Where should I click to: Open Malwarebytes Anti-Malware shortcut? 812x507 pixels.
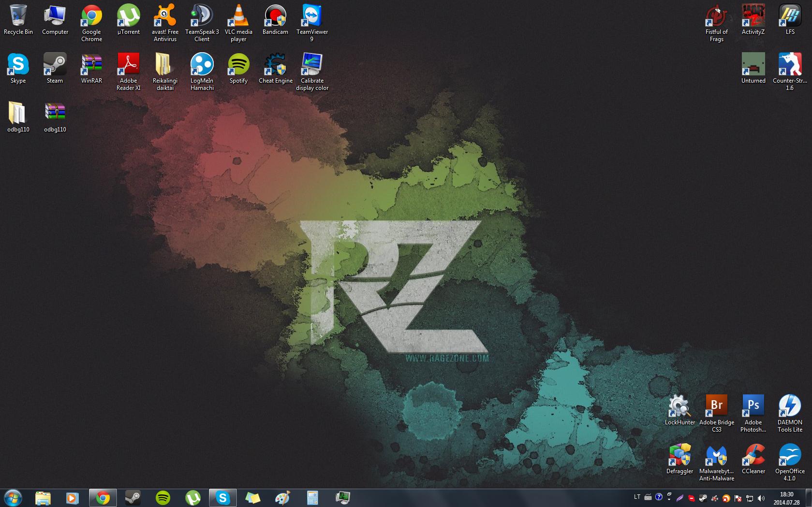click(x=716, y=455)
